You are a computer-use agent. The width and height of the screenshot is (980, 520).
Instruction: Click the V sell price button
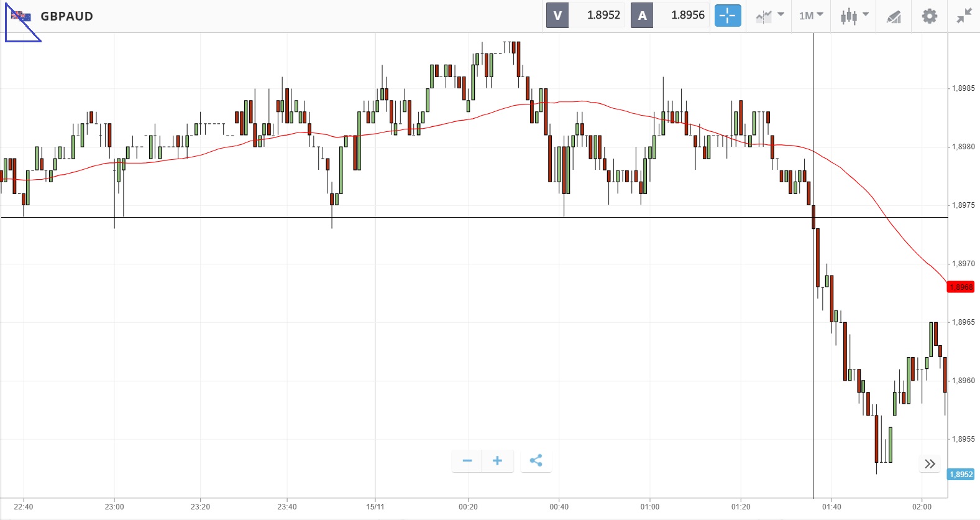557,16
